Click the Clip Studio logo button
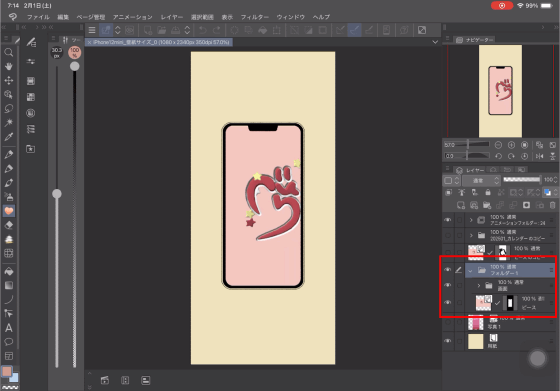This screenshot has width=560, height=391. click(13, 17)
